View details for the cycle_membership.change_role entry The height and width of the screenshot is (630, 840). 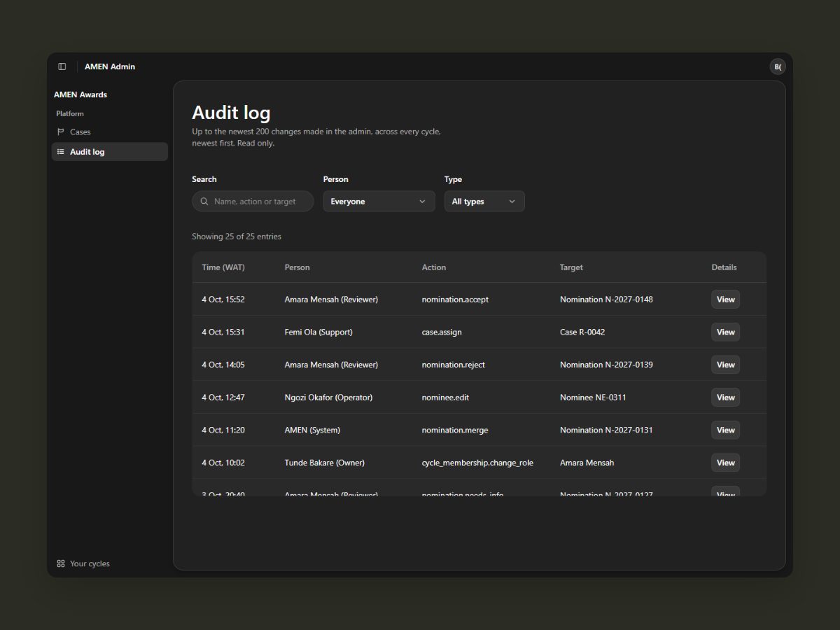(x=725, y=463)
